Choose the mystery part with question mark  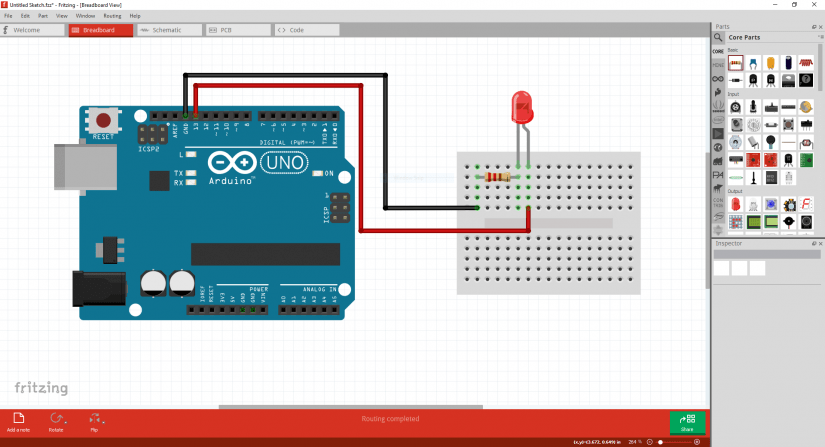pos(806,80)
